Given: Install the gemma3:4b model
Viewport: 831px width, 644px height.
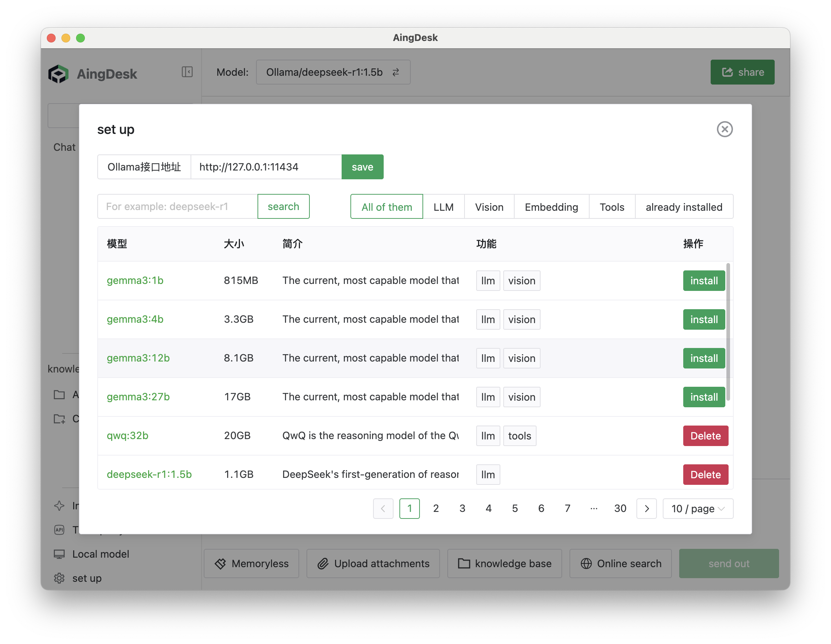Looking at the screenshot, I should coord(704,319).
